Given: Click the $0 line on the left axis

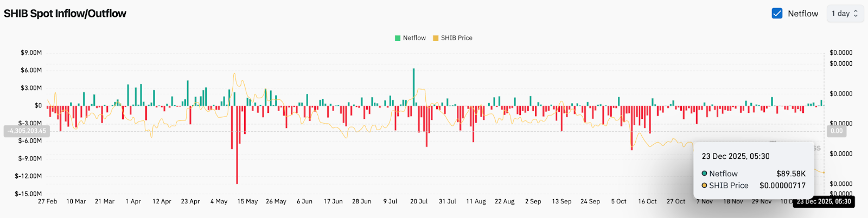Looking at the screenshot, I should pyautogui.click(x=38, y=106).
